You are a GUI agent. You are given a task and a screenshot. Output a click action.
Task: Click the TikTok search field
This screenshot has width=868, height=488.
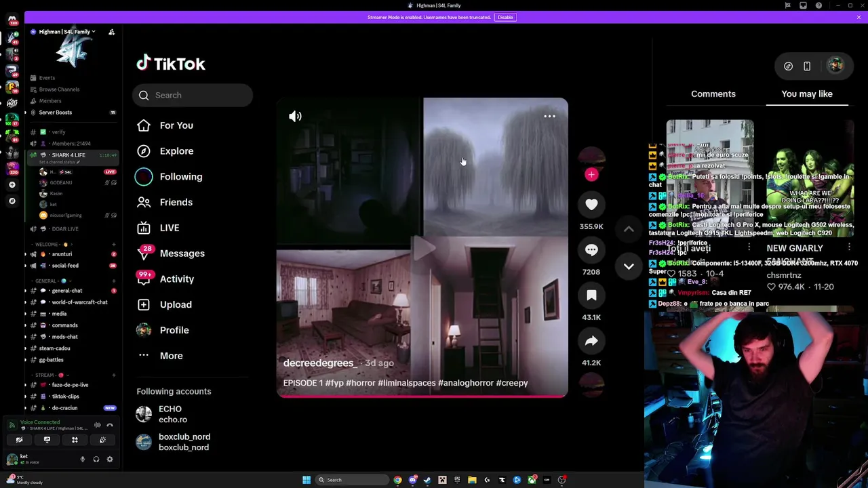[193, 96]
